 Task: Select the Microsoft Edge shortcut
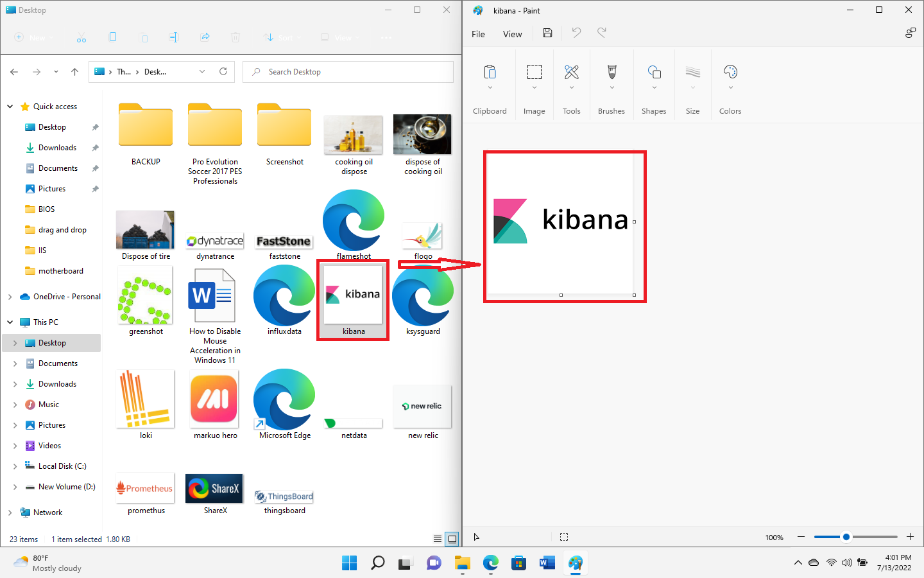[x=284, y=399]
